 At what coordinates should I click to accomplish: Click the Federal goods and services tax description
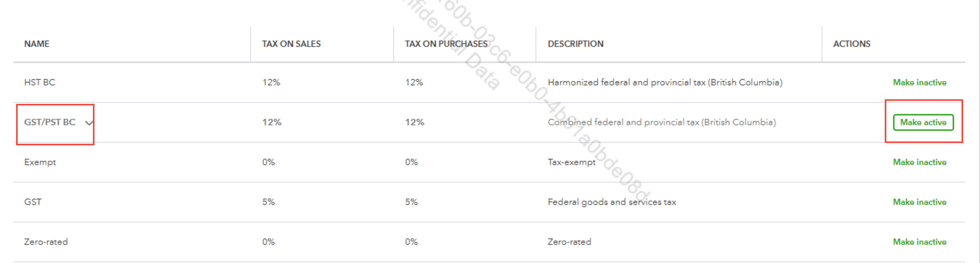tap(612, 202)
